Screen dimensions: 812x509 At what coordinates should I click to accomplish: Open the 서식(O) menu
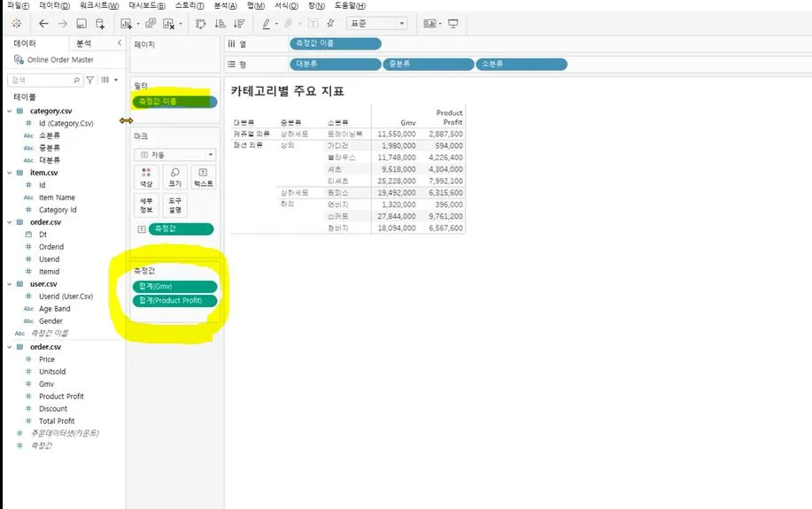286,5
